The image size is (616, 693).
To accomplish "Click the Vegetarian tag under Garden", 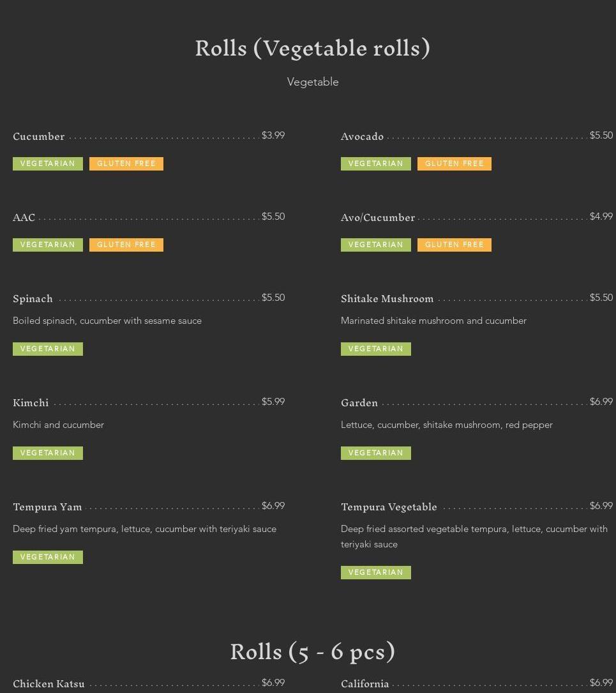I will (x=376, y=453).
